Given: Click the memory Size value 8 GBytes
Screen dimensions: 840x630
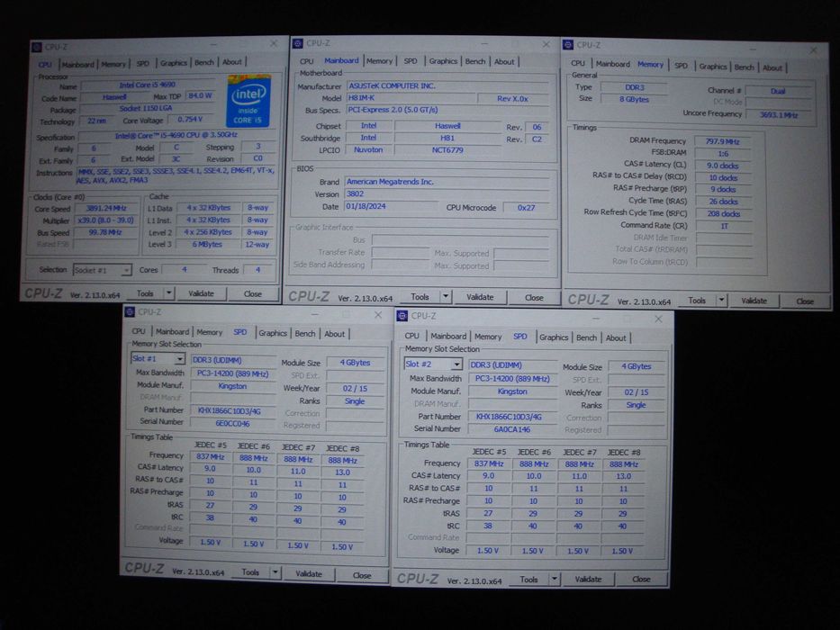Looking at the screenshot, I should (x=634, y=99).
